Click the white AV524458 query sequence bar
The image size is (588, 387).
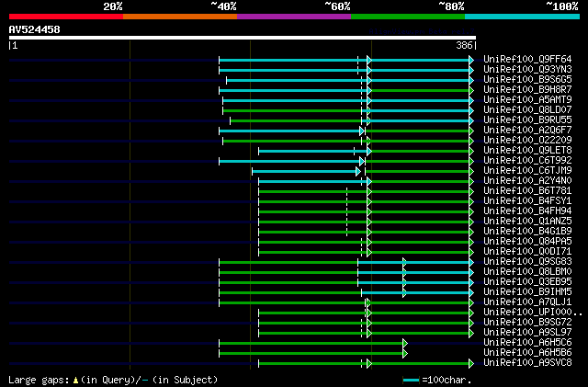pos(243,38)
